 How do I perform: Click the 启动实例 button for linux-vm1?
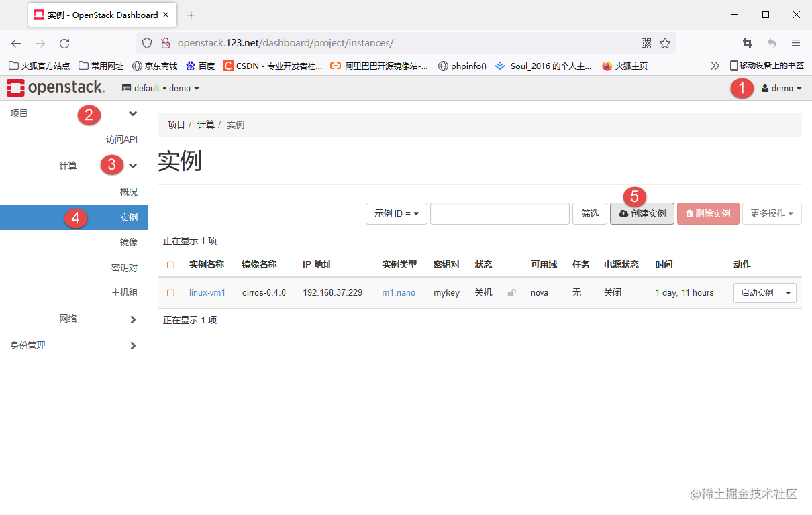[758, 292]
